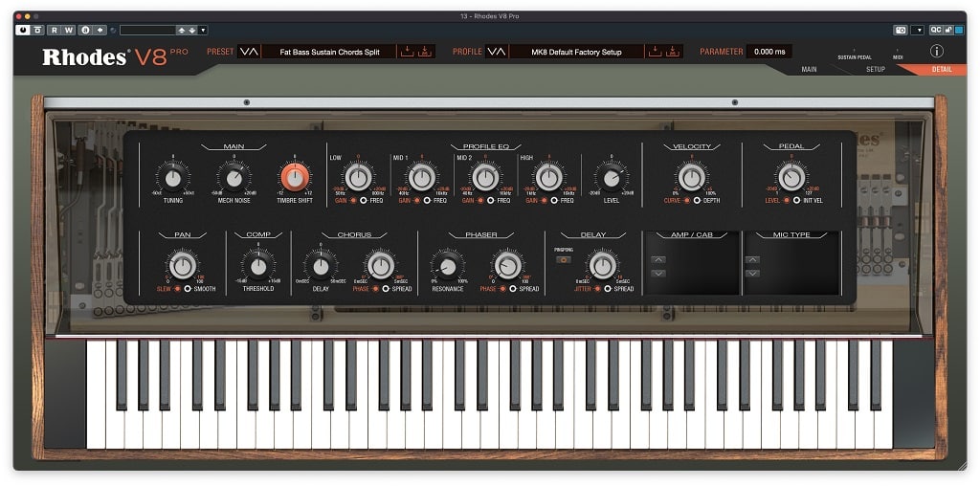Click the VELOCITY curve knob

point(691,177)
